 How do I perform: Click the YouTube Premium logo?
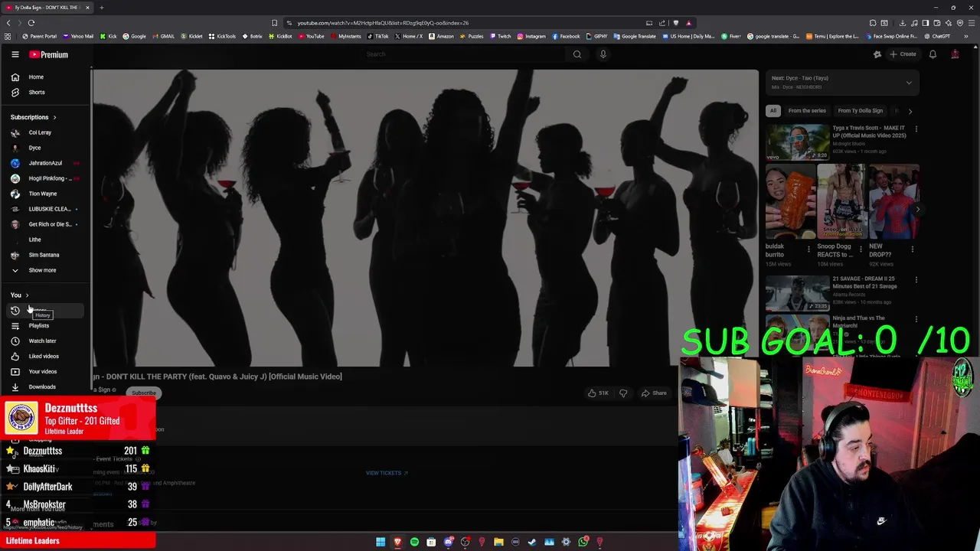tap(49, 54)
